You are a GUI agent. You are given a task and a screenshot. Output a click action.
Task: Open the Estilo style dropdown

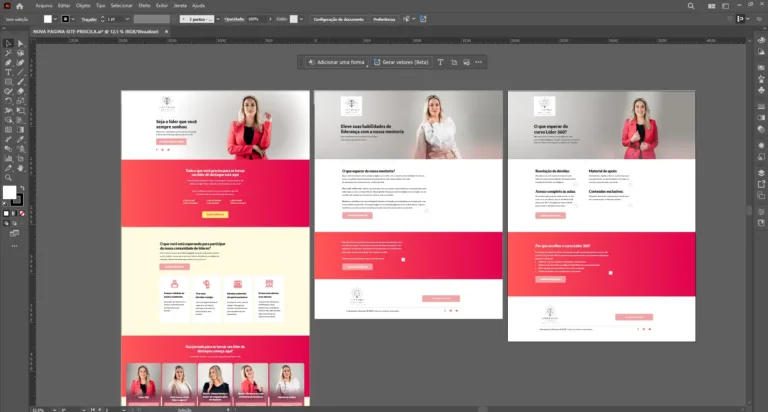[x=301, y=19]
